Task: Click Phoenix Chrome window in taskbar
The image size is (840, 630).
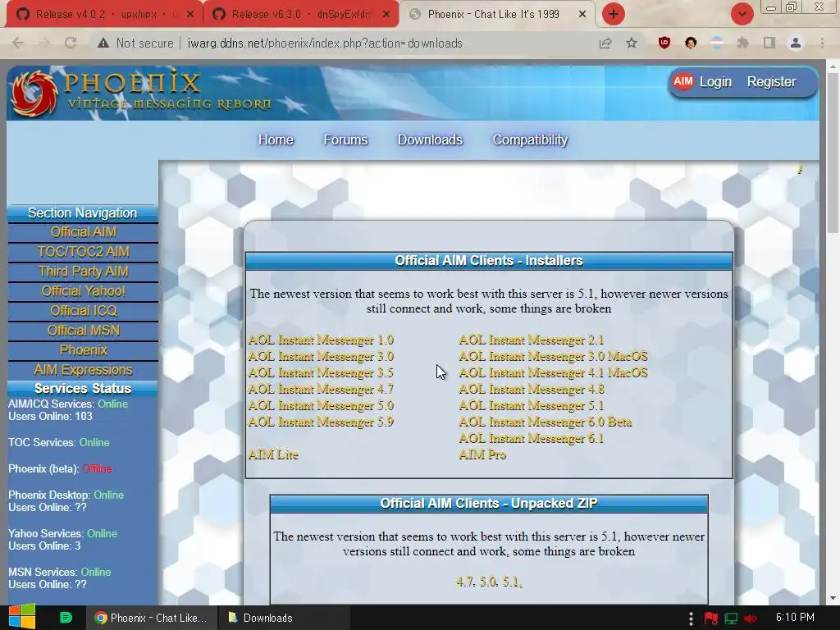Action: click(x=152, y=618)
